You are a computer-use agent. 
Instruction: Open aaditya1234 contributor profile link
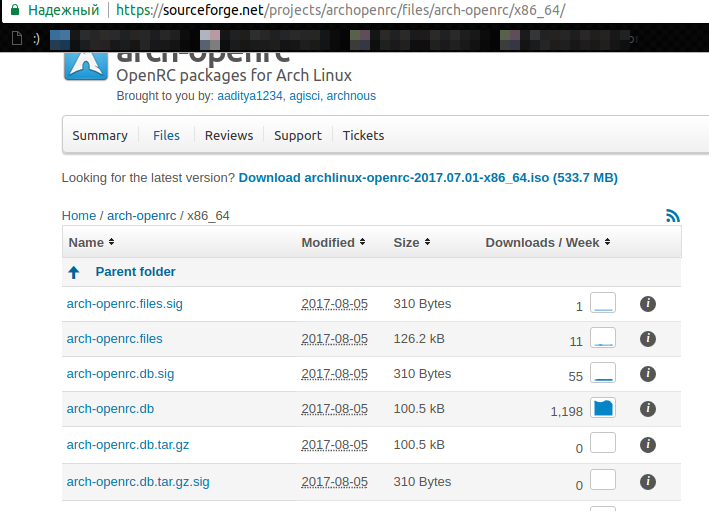coord(250,96)
